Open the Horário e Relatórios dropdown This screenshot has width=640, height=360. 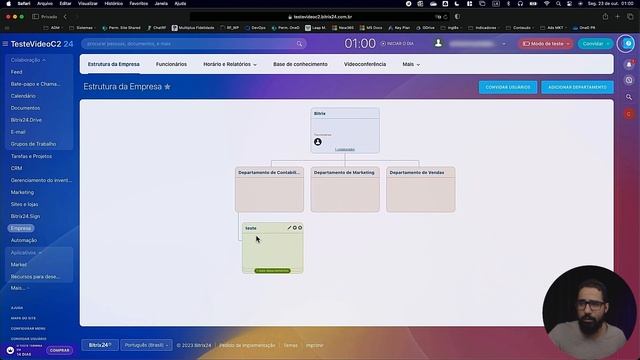(x=230, y=64)
